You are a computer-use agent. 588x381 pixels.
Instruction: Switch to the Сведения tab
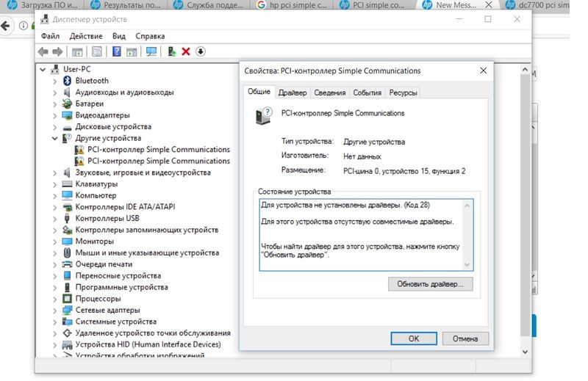point(330,92)
